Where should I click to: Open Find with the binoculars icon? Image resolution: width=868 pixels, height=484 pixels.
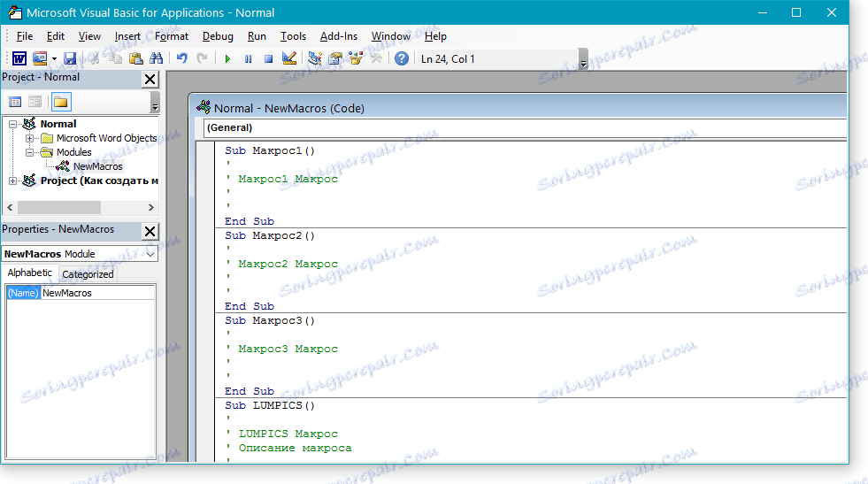pyautogui.click(x=156, y=59)
